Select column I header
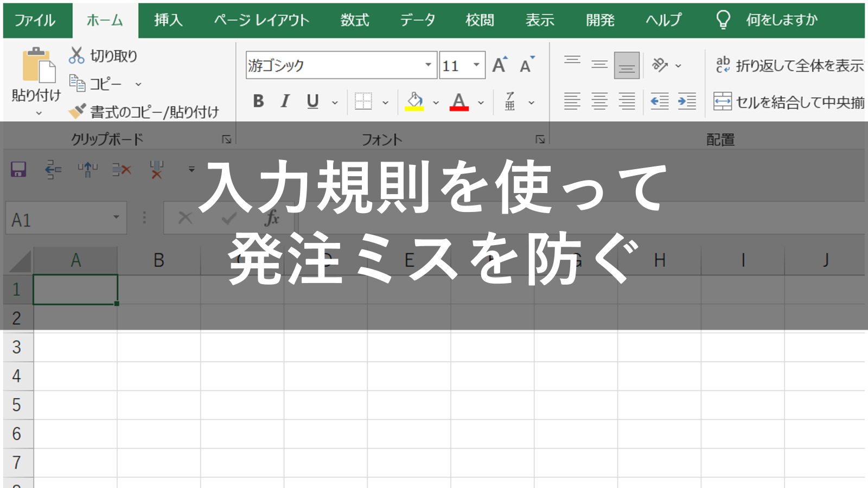 pos(743,260)
